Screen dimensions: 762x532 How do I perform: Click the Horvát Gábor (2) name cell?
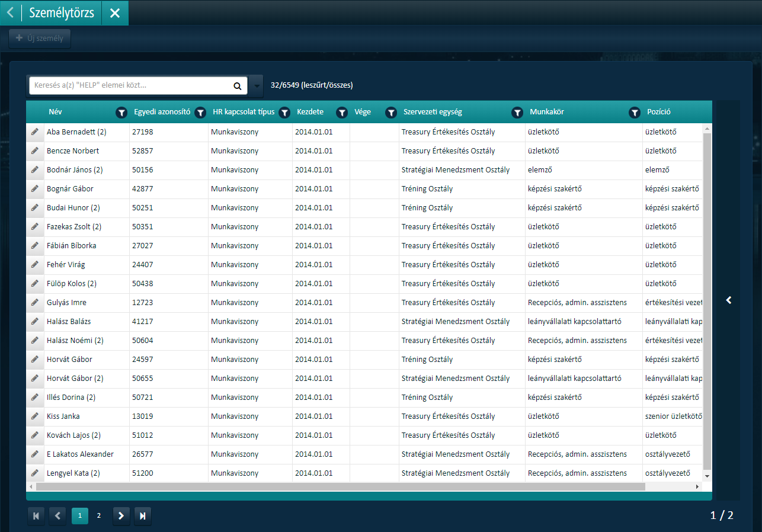(x=87, y=378)
